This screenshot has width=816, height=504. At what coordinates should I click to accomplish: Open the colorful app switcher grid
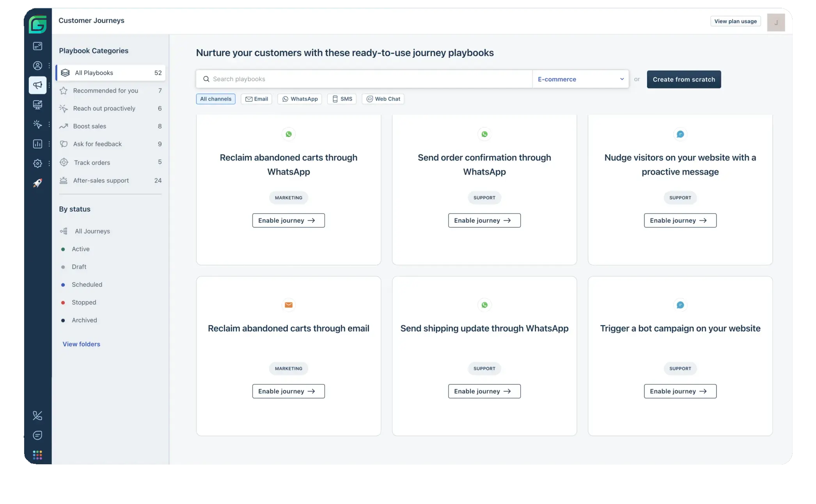tap(37, 454)
